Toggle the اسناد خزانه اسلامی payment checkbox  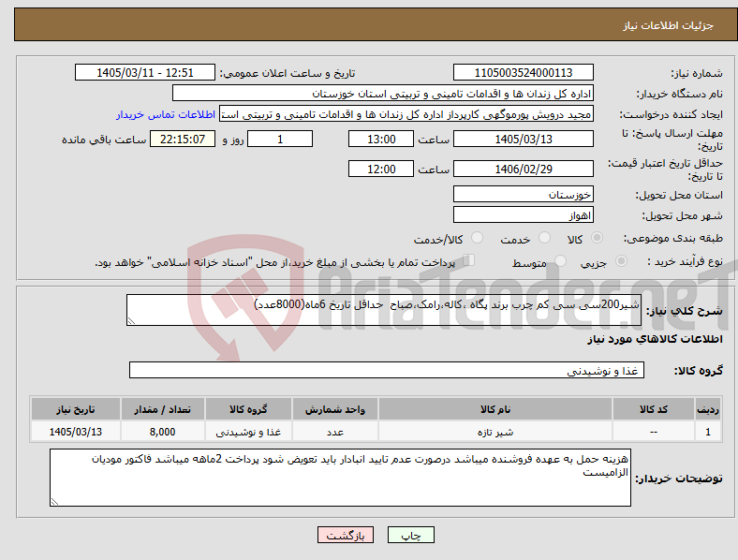pos(469,260)
